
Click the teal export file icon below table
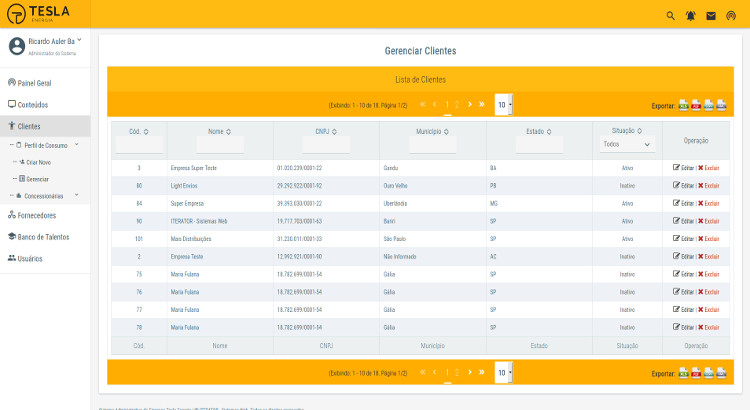(709, 373)
